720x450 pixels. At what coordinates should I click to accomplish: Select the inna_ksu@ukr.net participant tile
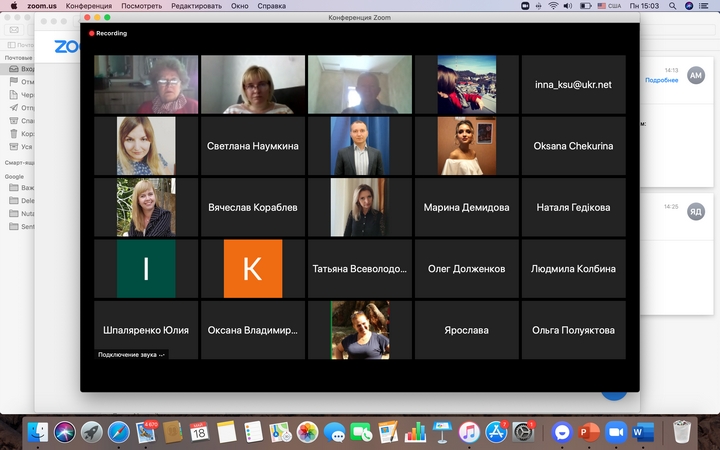pyautogui.click(x=573, y=84)
